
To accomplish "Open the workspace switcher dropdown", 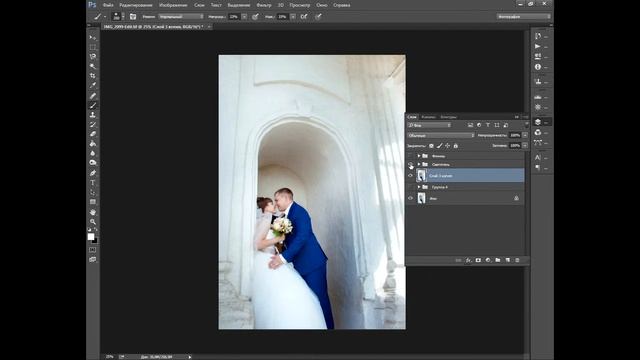I will [524, 16].
